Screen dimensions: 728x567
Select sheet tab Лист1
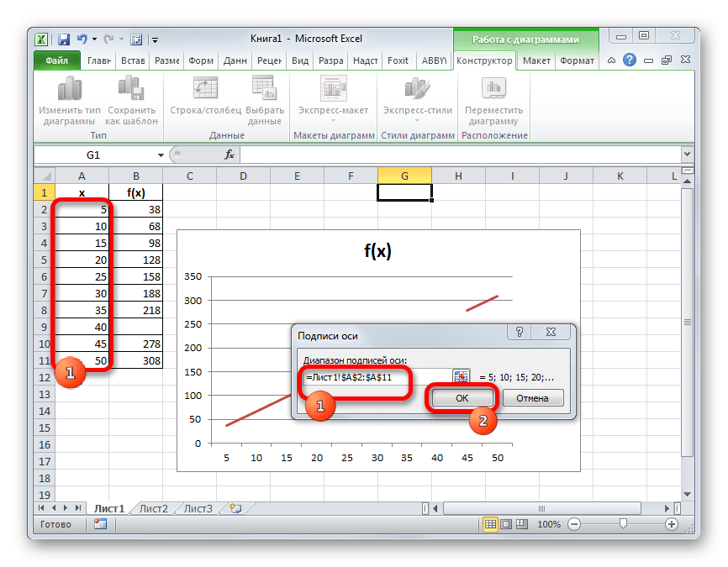109,508
